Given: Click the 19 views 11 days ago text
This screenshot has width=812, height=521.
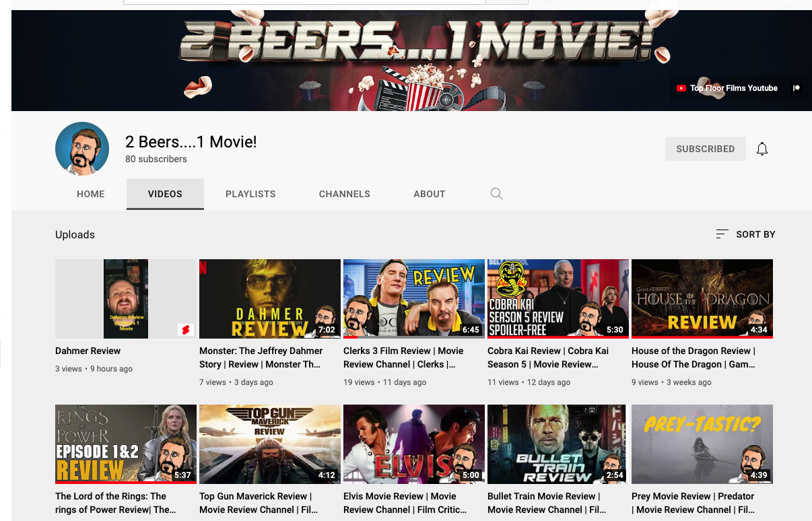Looking at the screenshot, I should [385, 382].
